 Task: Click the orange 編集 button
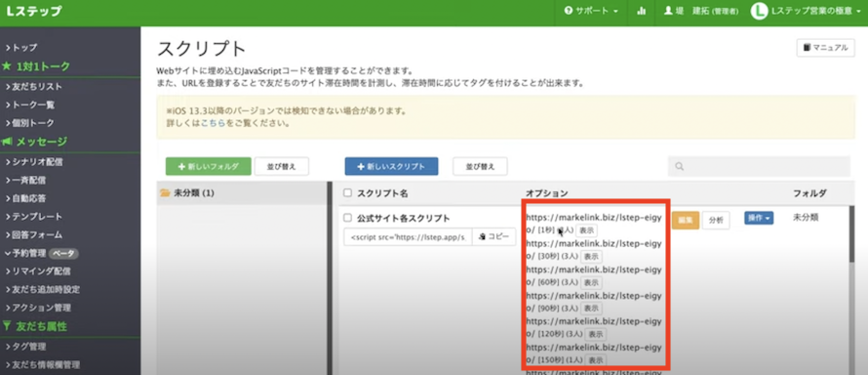pyautogui.click(x=686, y=220)
